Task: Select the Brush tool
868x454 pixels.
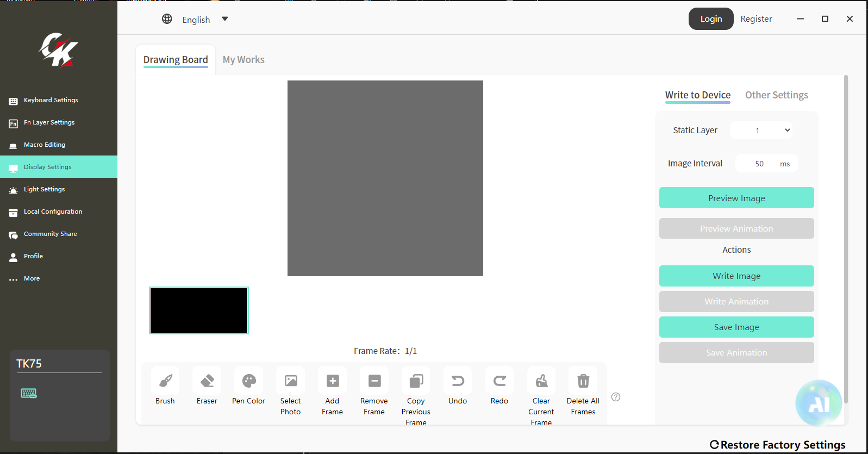Action: pos(165,381)
